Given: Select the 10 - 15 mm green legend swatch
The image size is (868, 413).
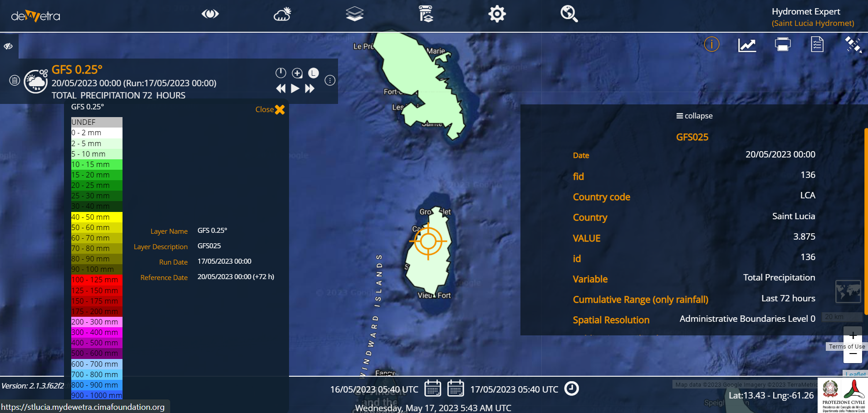Looking at the screenshot, I should (x=97, y=164).
